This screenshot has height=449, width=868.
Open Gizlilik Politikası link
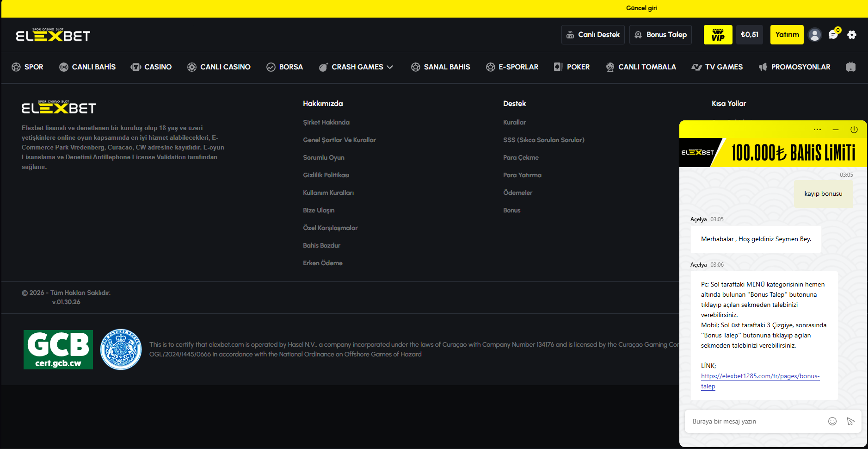point(326,175)
